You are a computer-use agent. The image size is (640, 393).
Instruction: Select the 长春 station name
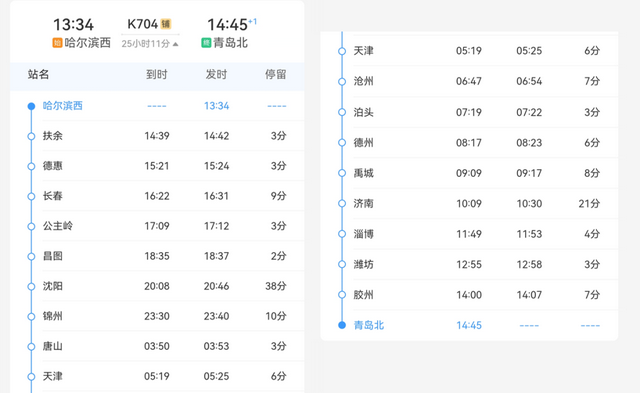(x=53, y=196)
